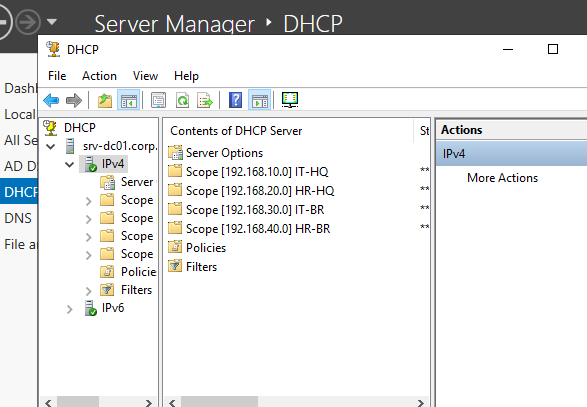Select Scope [192.168.10.0] IT-HQ
The height and width of the screenshot is (407, 587).
point(257,172)
